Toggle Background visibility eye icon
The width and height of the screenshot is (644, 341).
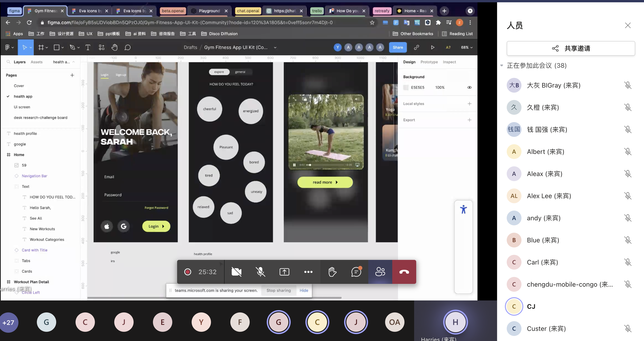click(x=469, y=88)
